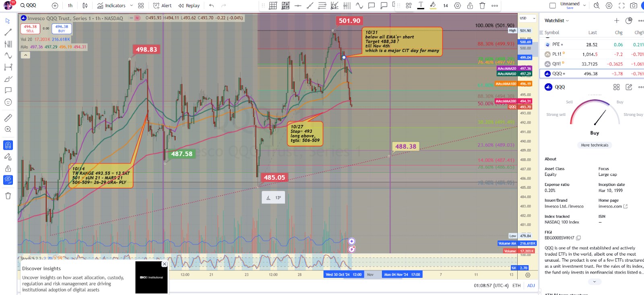Close the Discover insights ad

pyautogui.click(x=164, y=264)
